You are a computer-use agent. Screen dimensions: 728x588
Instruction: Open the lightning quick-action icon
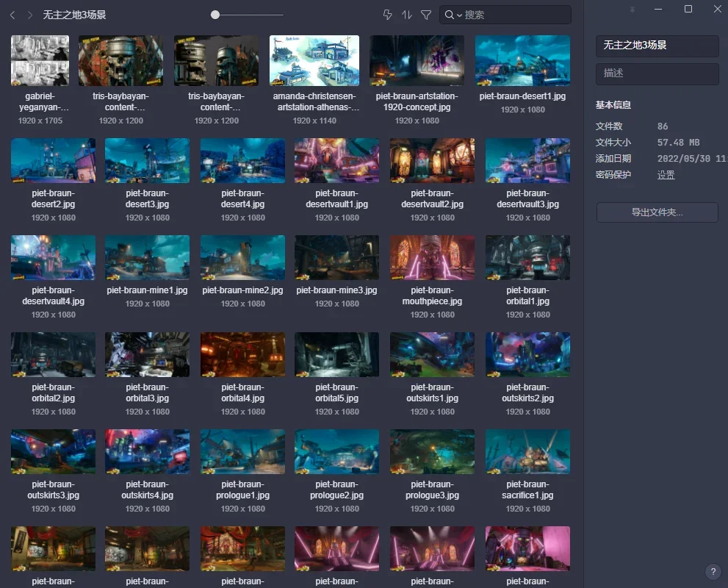point(388,15)
